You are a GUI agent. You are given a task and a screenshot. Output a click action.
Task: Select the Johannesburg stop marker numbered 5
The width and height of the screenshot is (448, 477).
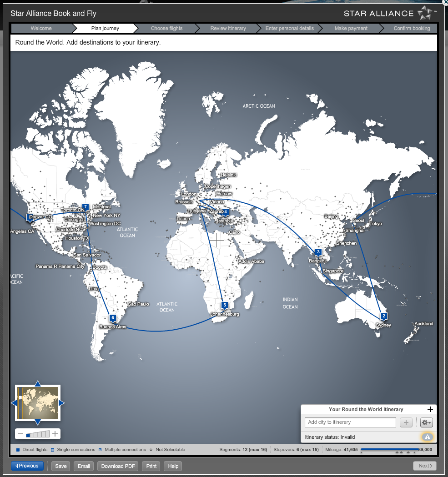coord(224,306)
